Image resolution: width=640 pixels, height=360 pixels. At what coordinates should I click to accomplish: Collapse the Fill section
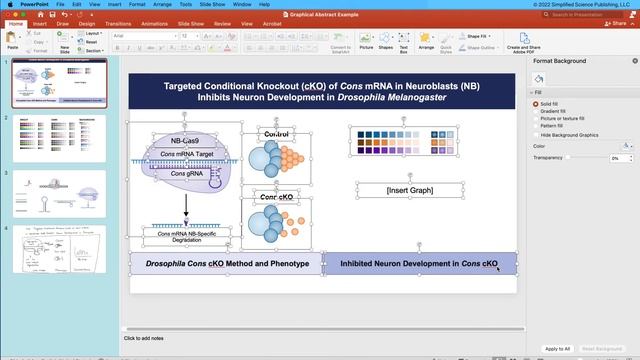532,93
